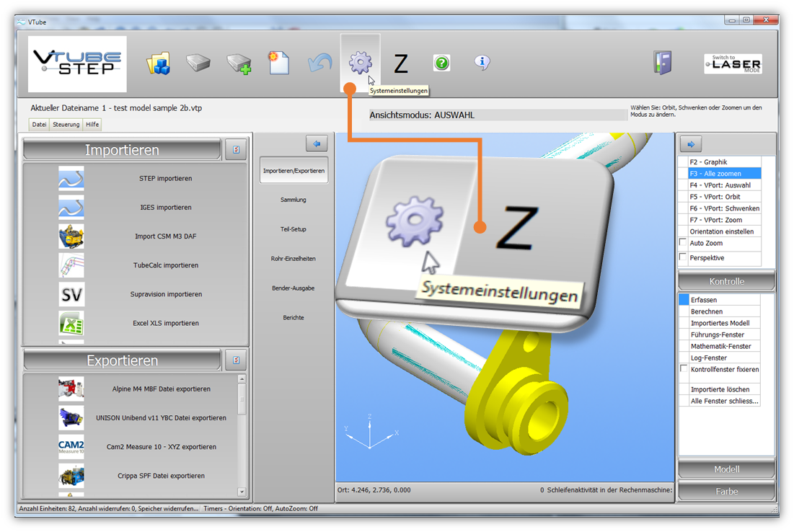Click the exit door icon
This screenshot has width=794, height=532.
(663, 63)
